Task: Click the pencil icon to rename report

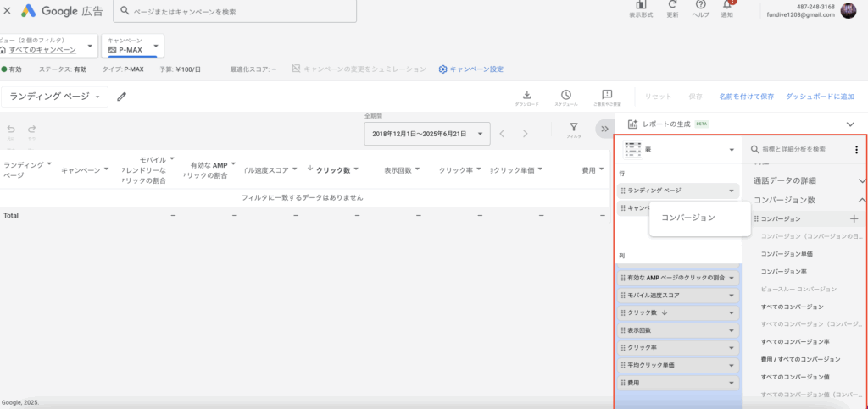Action: coord(122,97)
